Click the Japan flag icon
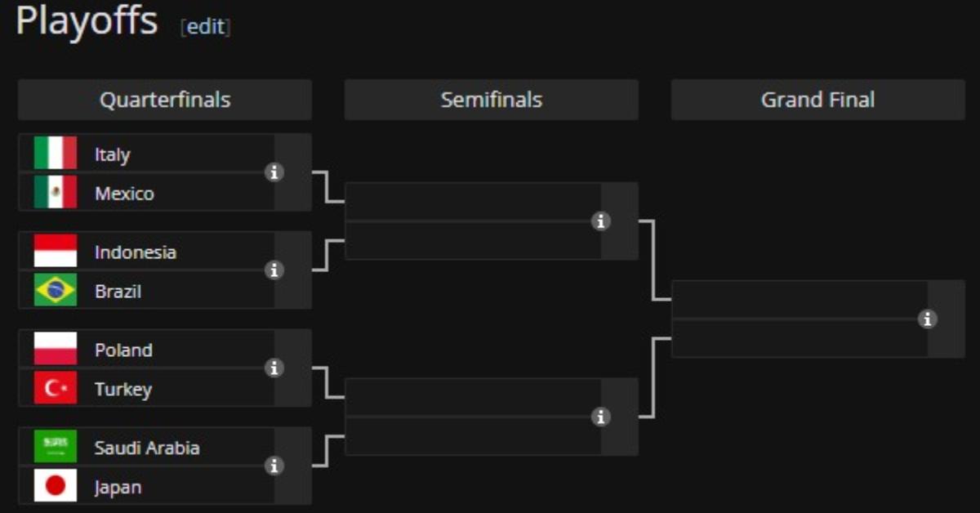 click(56, 487)
